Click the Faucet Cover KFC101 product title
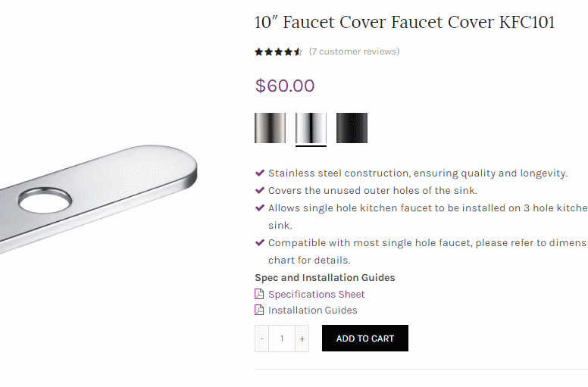The height and width of the screenshot is (387, 588). 405,23
